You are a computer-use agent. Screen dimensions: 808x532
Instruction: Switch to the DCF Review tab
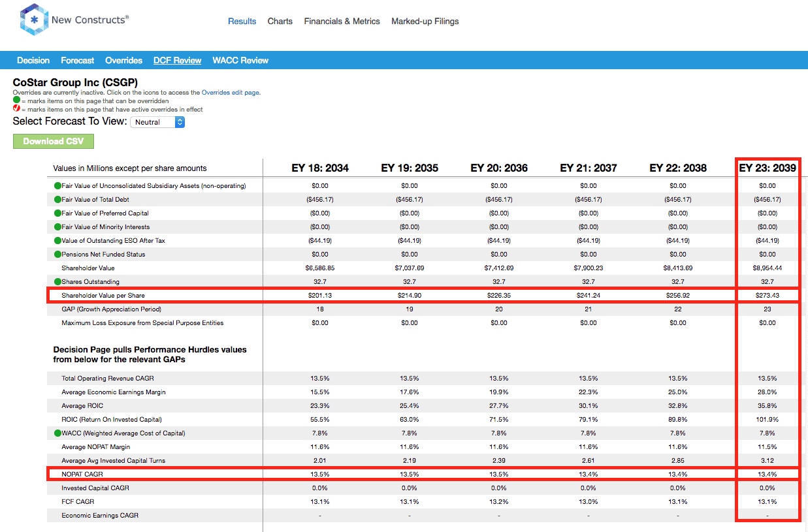click(x=177, y=61)
